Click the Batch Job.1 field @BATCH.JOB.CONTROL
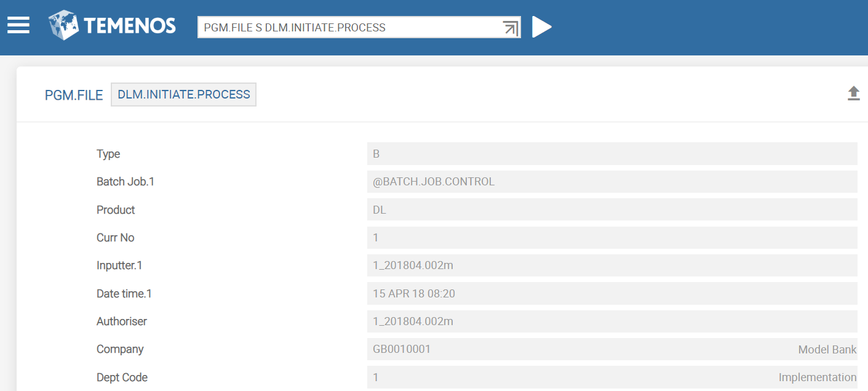The image size is (868, 391). [612, 182]
